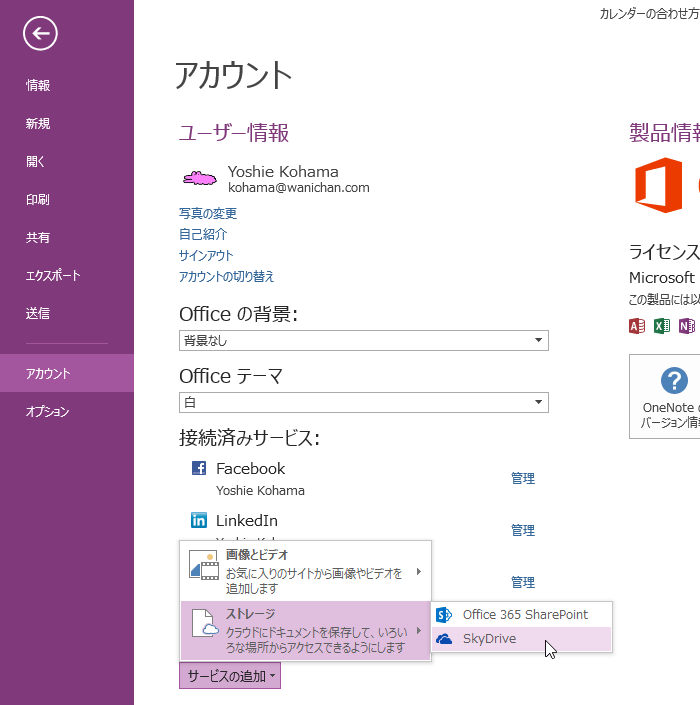Click the Microsoft product name text

point(662,277)
